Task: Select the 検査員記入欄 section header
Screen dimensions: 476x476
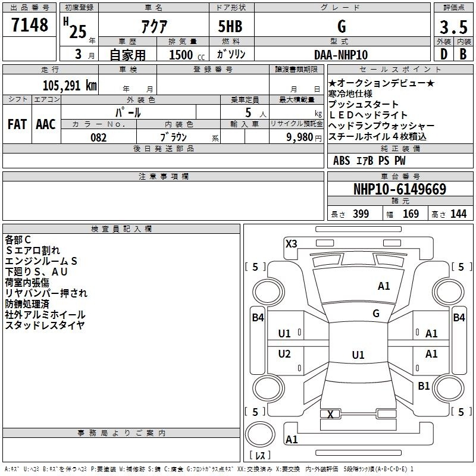Action: pos(121,229)
